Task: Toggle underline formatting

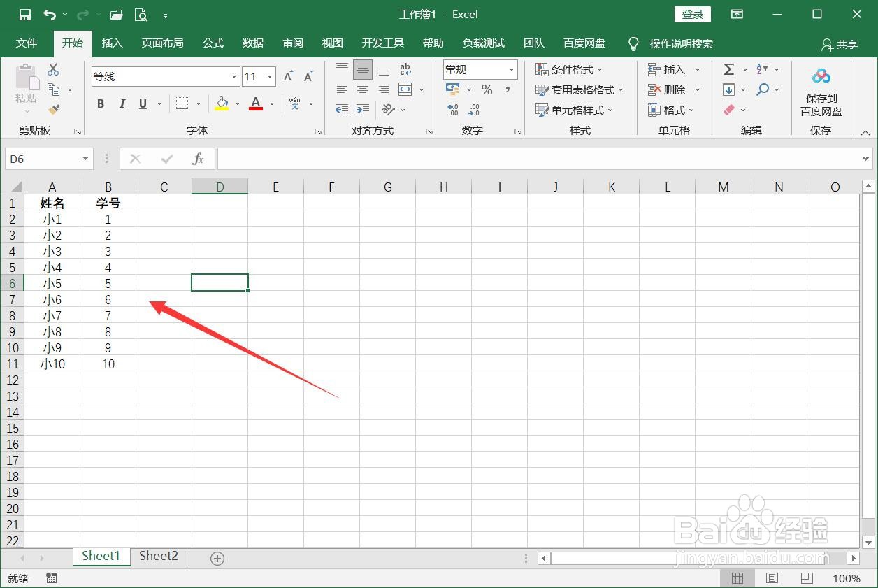Action: (x=142, y=103)
